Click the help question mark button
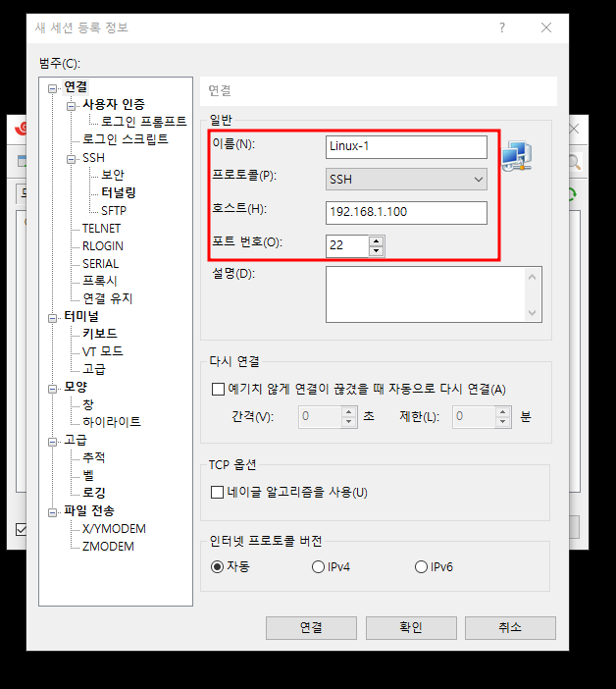This screenshot has height=689, width=616. coord(502,27)
